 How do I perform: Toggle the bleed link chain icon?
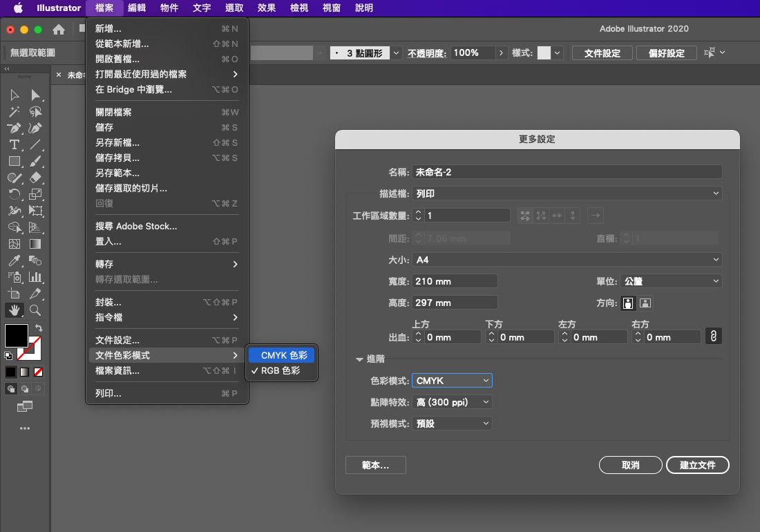(x=713, y=336)
